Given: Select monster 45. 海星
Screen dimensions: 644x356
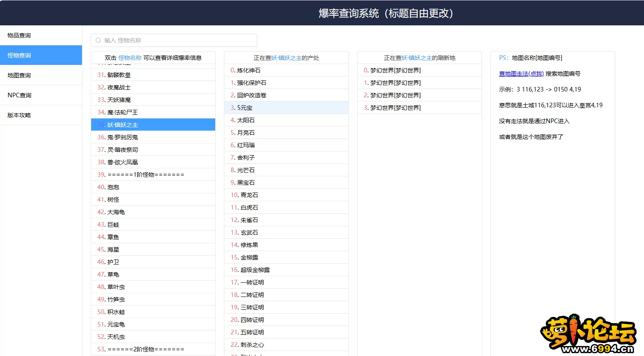Looking at the screenshot, I should point(153,250).
